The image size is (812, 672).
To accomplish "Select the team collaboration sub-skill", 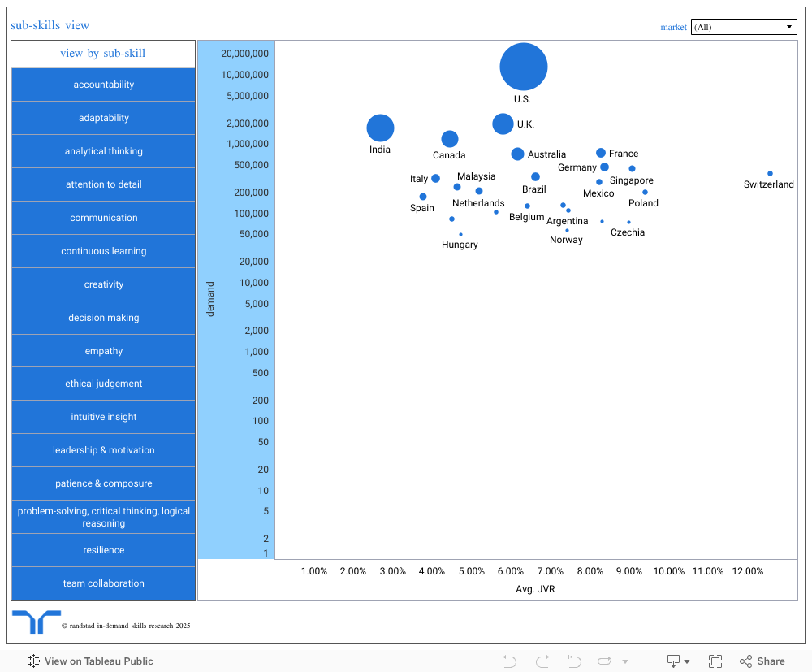I will click(x=104, y=583).
